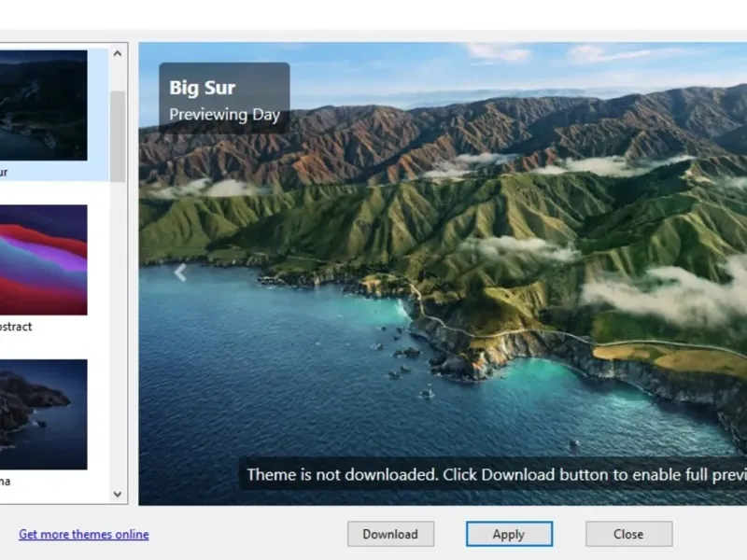Screen dimensions: 747x560
Task: Click the theme list scroll up arrow
Action: click(118, 53)
